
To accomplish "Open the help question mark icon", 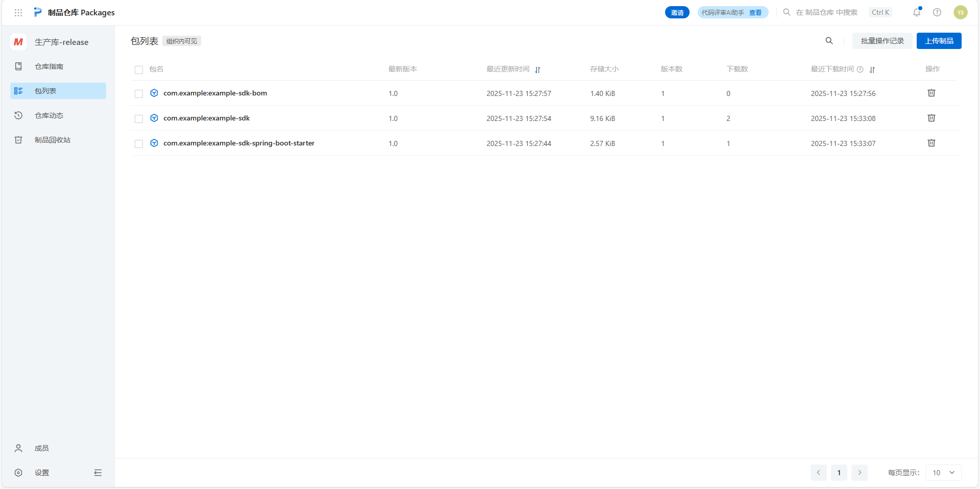I will coord(937,12).
